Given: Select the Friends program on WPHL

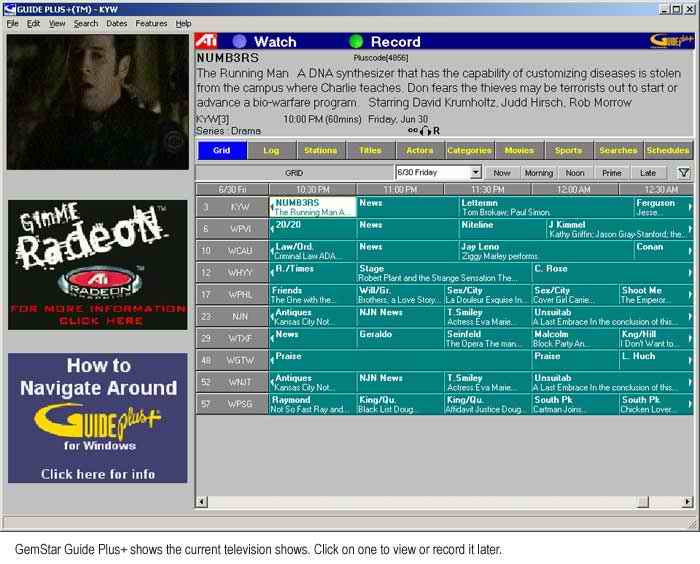Looking at the screenshot, I should click(312, 295).
